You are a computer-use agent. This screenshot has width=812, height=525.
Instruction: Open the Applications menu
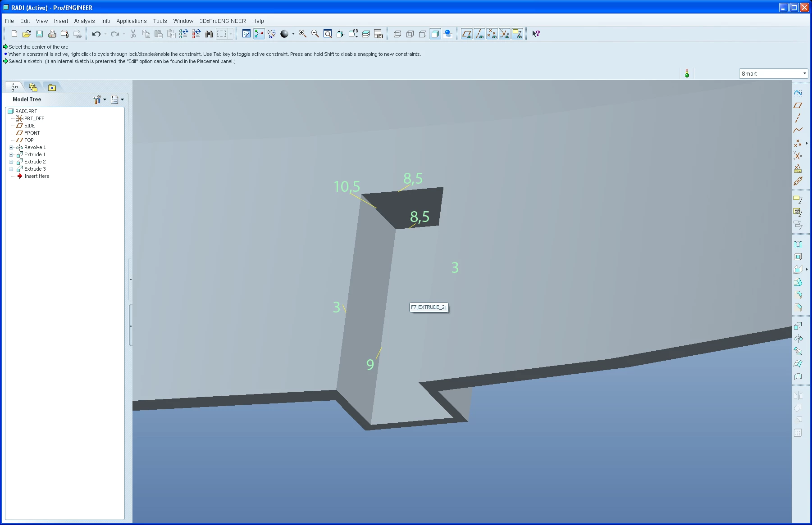132,21
